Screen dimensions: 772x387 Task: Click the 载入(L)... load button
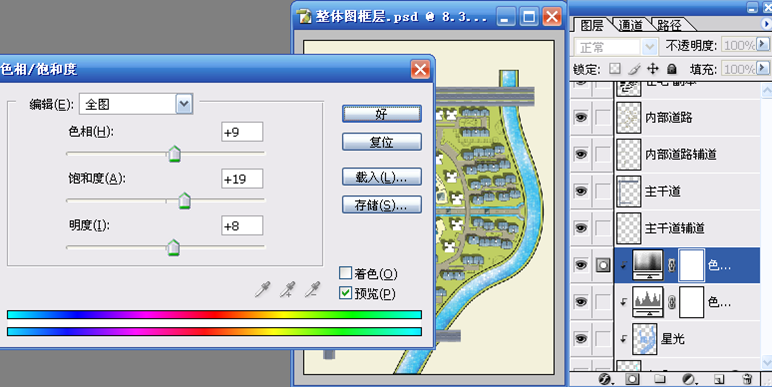coord(382,177)
